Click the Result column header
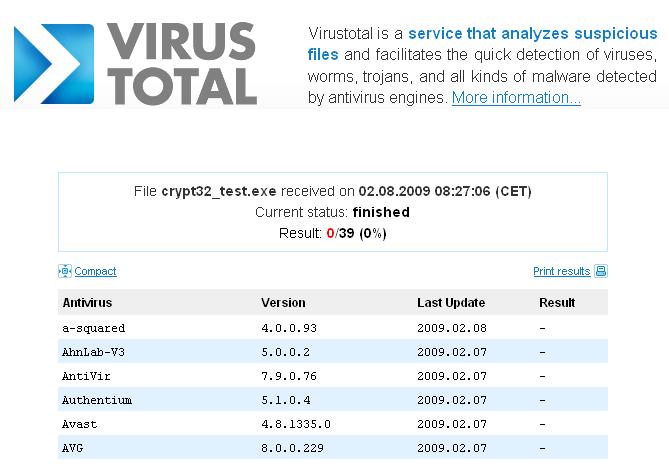This screenshot has height=467, width=669. pos(557,303)
